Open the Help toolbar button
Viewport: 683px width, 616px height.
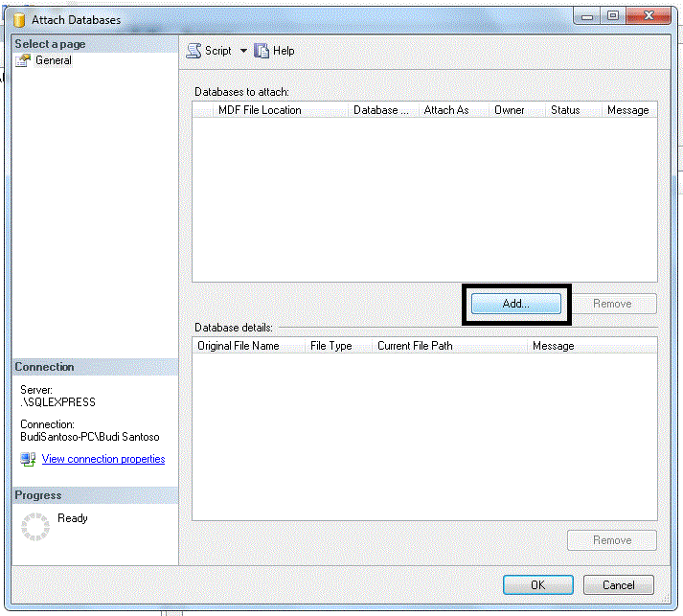point(274,51)
